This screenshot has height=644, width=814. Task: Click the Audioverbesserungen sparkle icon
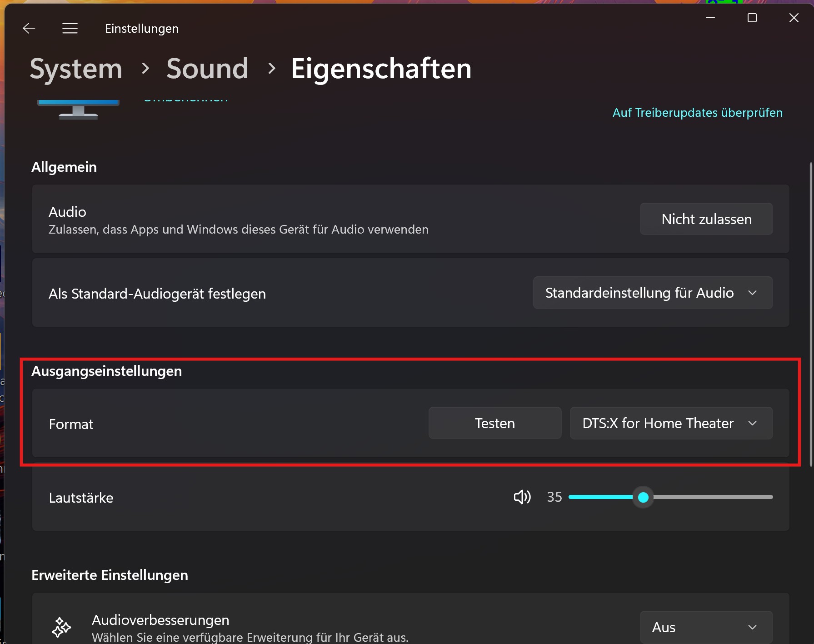pos(61,627)
